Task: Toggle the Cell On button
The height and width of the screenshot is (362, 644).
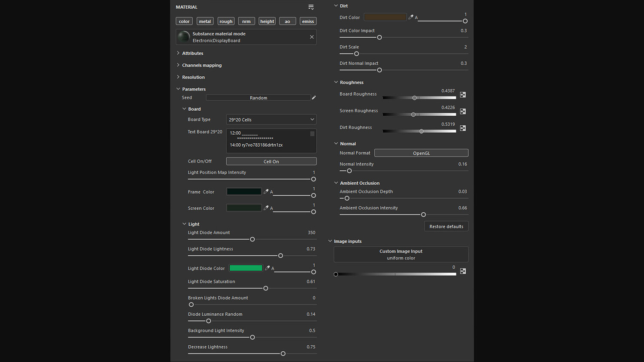Action: 271,161
